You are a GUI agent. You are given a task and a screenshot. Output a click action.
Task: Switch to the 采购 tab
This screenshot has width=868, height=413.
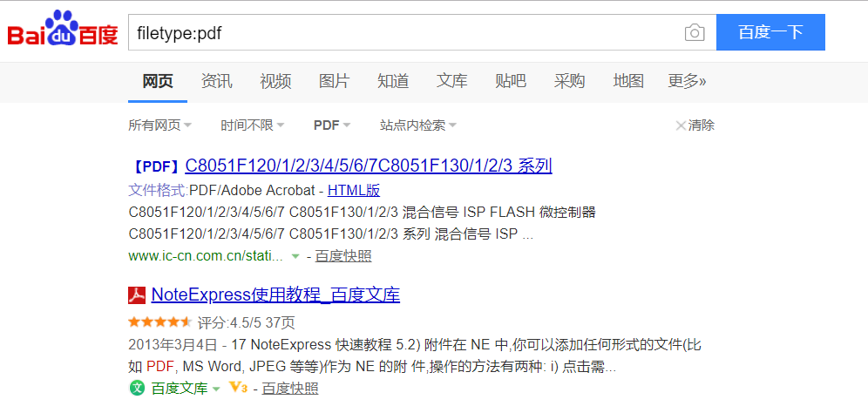coord(569,82)
